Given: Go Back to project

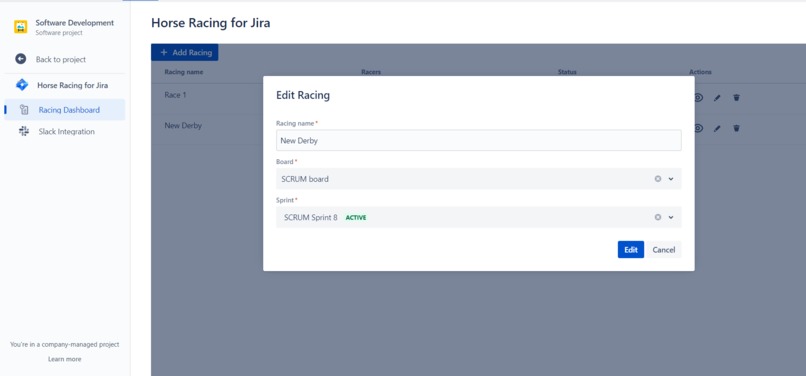Looking at the screenshot, I should (61, 59).
